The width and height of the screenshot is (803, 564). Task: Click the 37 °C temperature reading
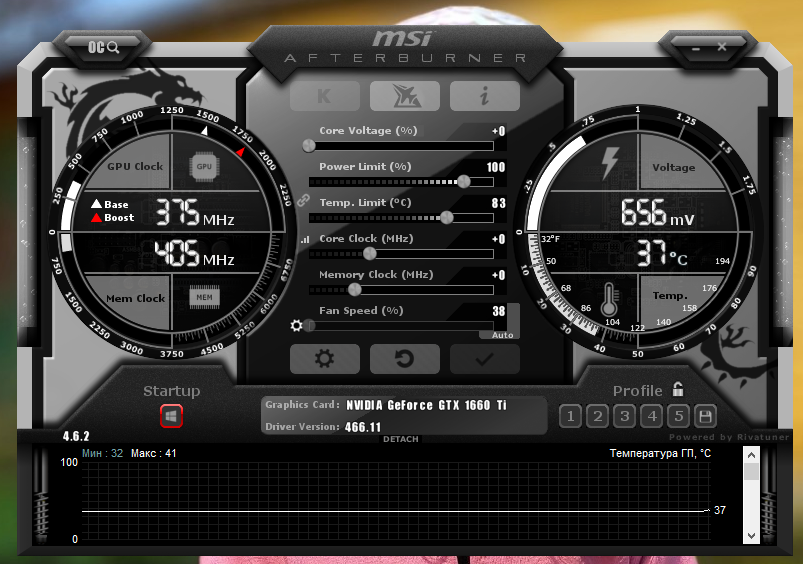coord(662,253)
